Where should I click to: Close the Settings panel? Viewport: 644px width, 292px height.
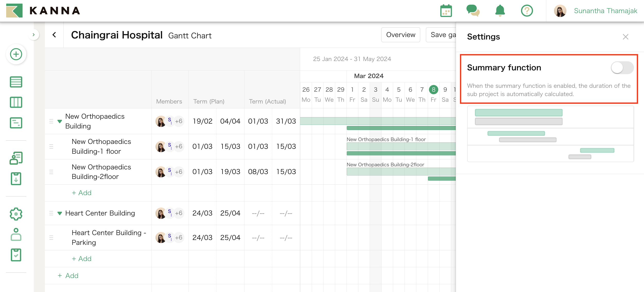(x=625, y=37)
